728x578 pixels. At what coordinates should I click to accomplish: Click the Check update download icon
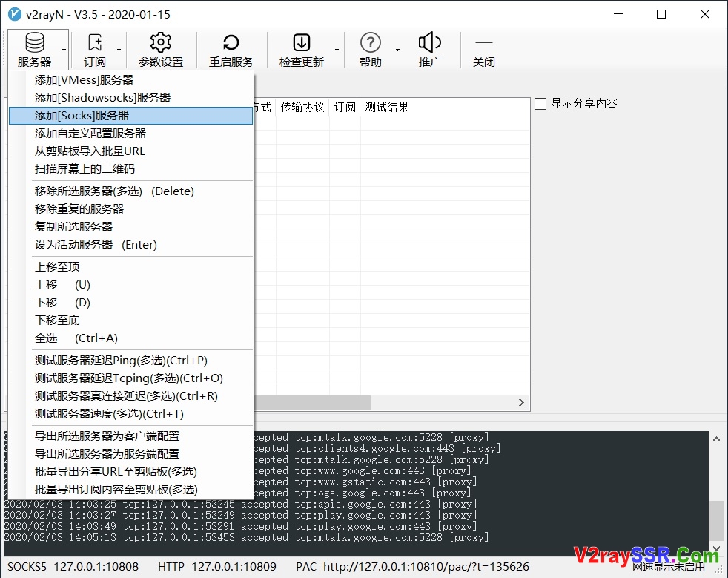302,43
